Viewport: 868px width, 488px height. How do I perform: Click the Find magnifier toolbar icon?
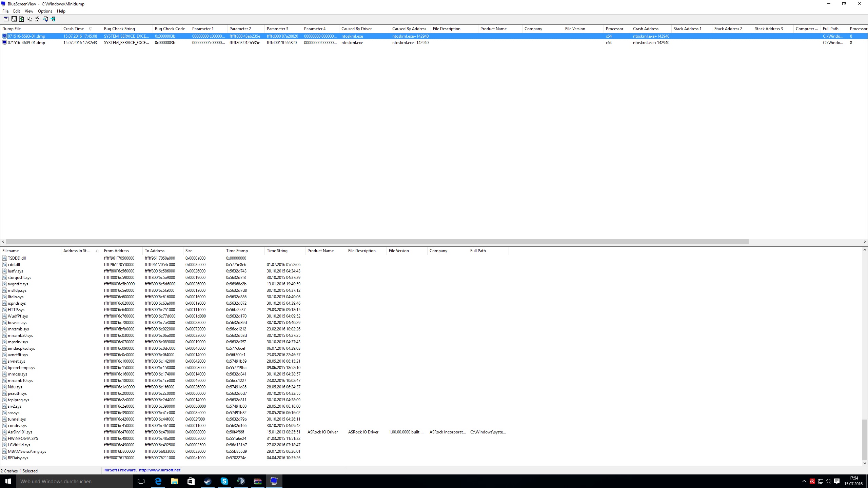click(45, 19)
